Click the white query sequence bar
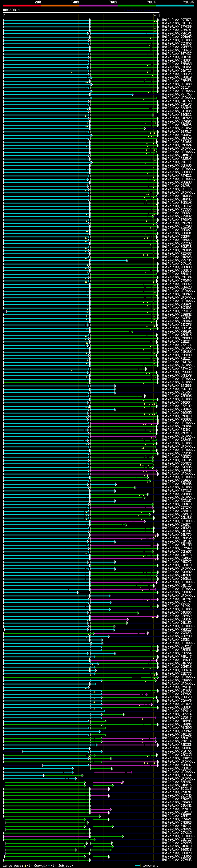 (x=81, y=12)
